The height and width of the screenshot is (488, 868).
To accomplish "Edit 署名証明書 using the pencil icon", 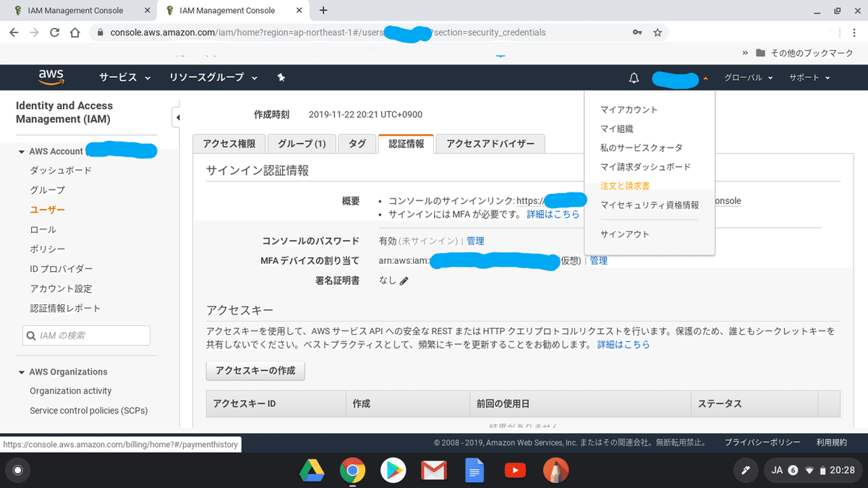I will pyautogui.click(x=403, y=281).
